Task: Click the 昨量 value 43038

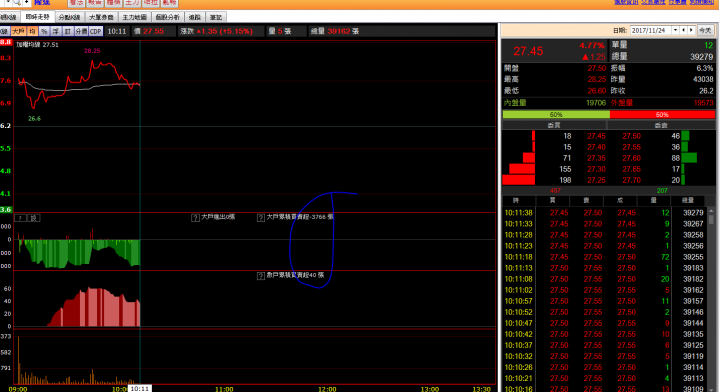Action: pyautogui.click(x=703, y=79)
